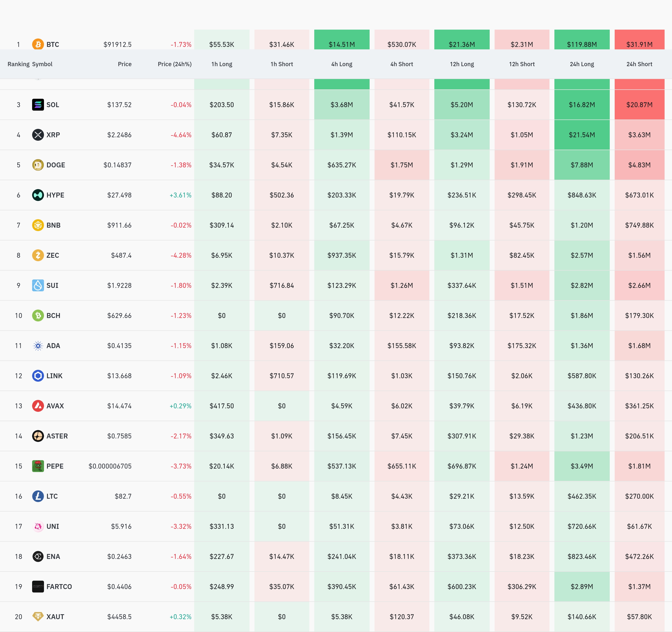Click ZEC price value $487.4

(121, 255)
